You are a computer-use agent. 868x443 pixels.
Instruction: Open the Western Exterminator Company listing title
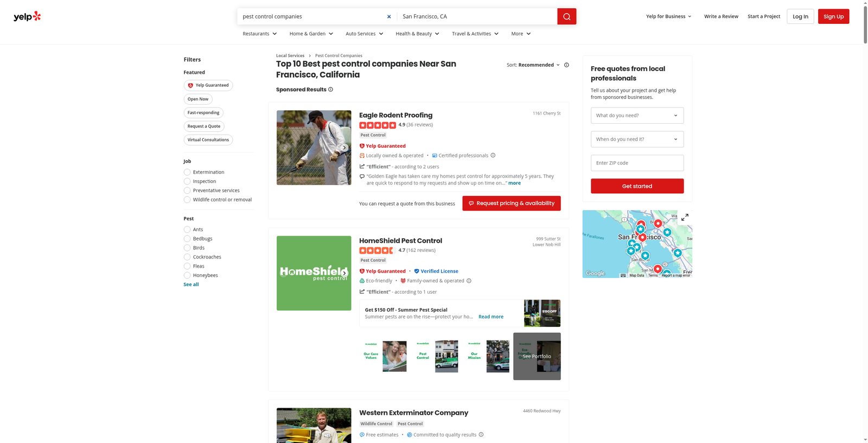click(x=413, y=413)
